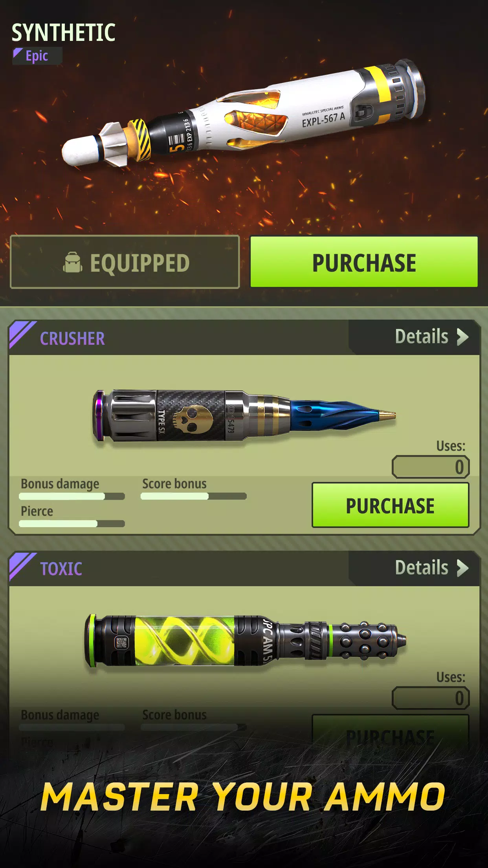Tap the Toxic Details chevron arrow
The height and width of the screenshot is (868, 488).
[x=463, y=568]
